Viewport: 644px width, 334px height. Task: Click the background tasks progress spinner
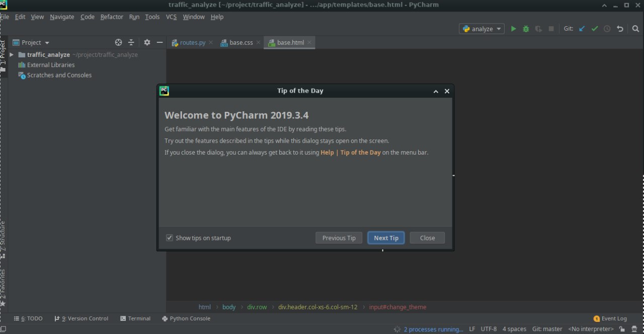pos(397,329)
